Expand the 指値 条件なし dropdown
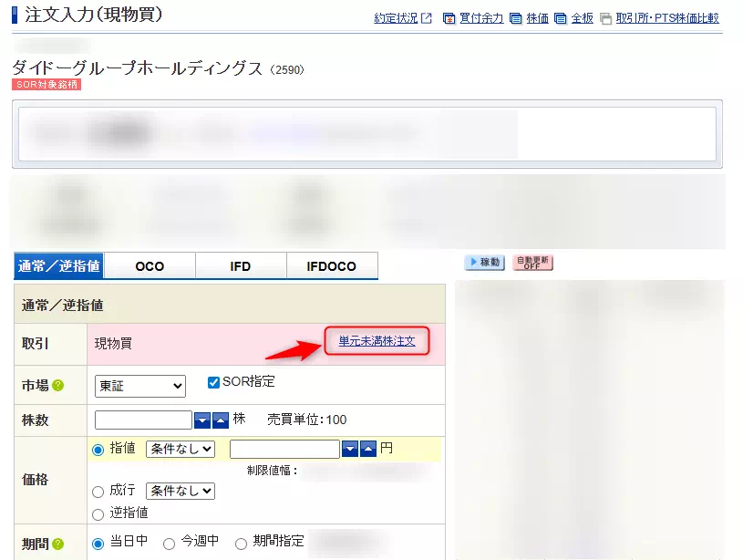The width and height of the screenshot is (743, 560). point(180,449)
